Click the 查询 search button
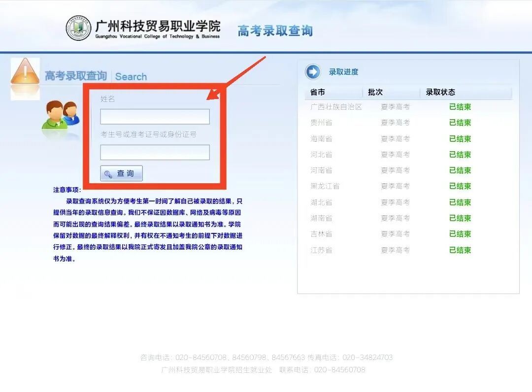This screenshot has width=532, height=392. click(122, 173)
